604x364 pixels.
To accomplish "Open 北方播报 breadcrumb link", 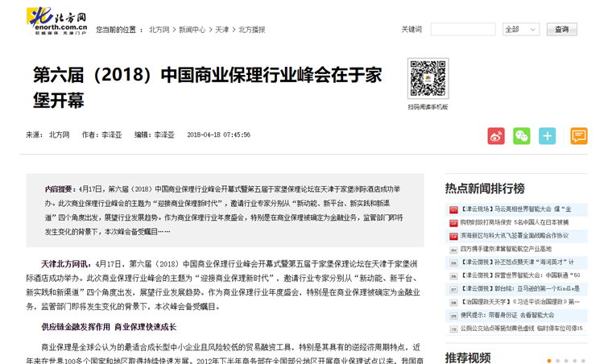I will (x=252, y=30).
